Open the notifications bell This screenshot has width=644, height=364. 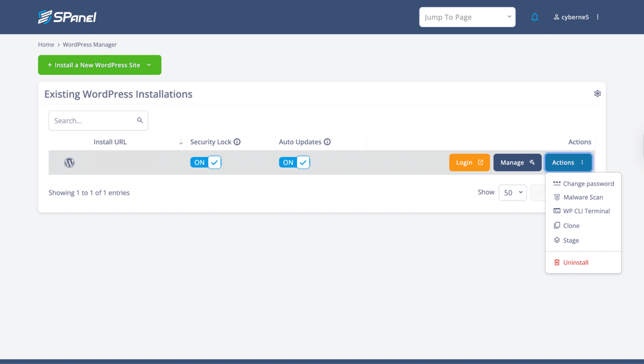click(535, 17)
